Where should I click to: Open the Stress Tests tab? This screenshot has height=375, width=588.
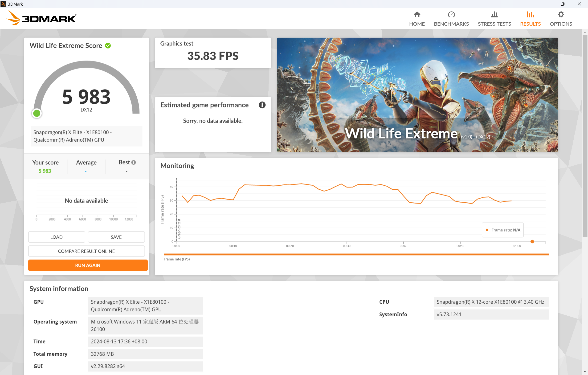[x=494, y=19]
